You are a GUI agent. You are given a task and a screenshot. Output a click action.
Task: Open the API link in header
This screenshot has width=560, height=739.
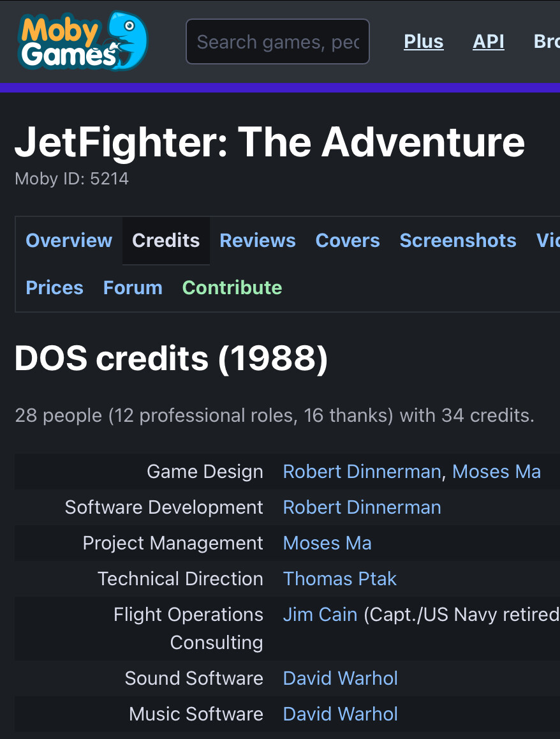[x=489, y=41]
